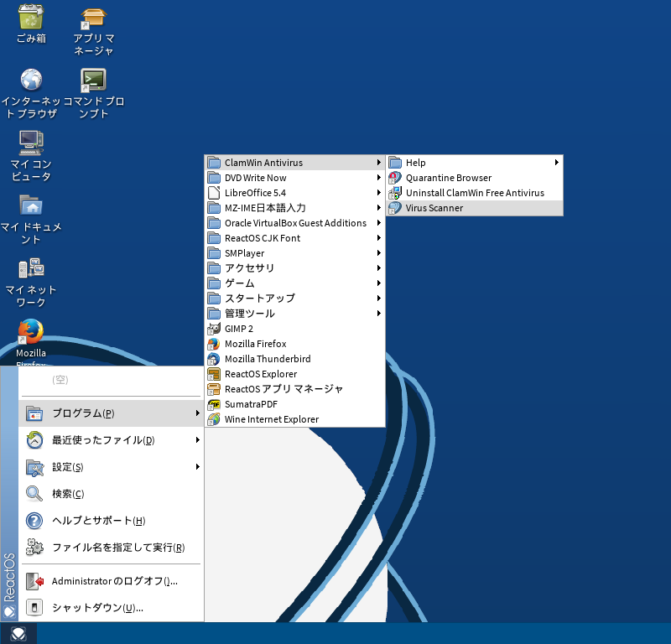The image size is (671, 644).
Task: Expand the 最近使ったファイル(D) submenu arrow
Action: (197, 440)
